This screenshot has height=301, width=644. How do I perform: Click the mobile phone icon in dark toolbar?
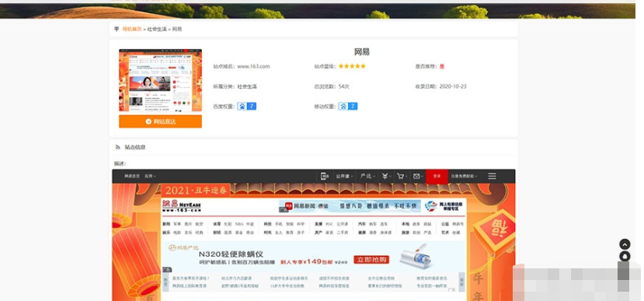325,176
